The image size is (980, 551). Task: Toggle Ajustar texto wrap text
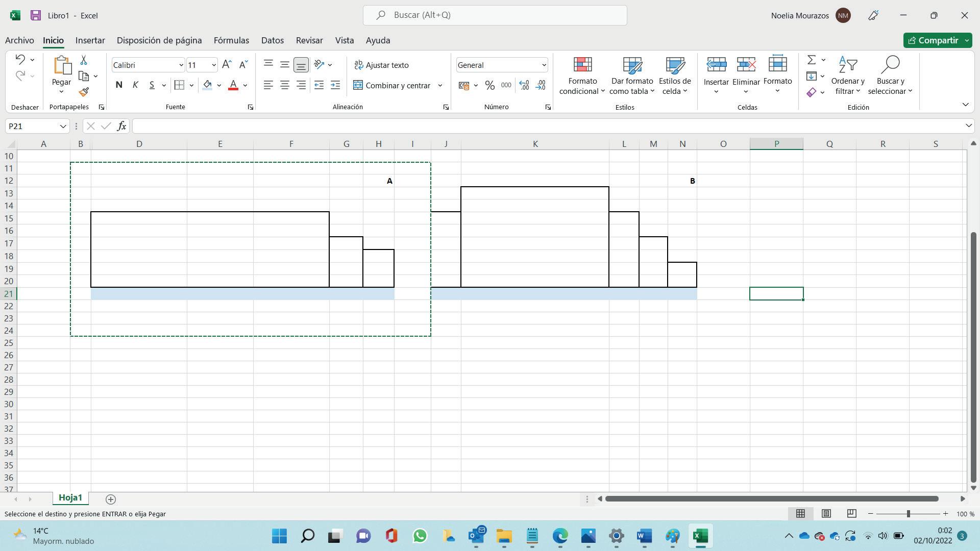[x=381, y=65]
